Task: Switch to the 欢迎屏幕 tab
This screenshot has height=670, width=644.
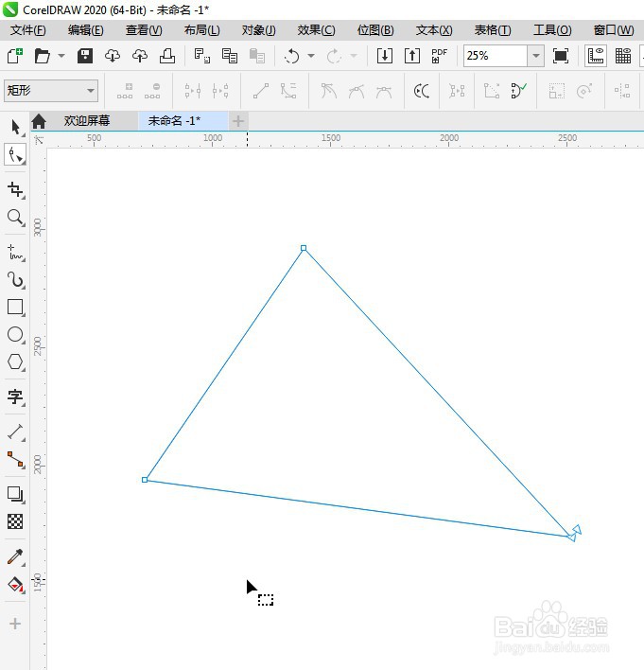Action: (87, 121)
